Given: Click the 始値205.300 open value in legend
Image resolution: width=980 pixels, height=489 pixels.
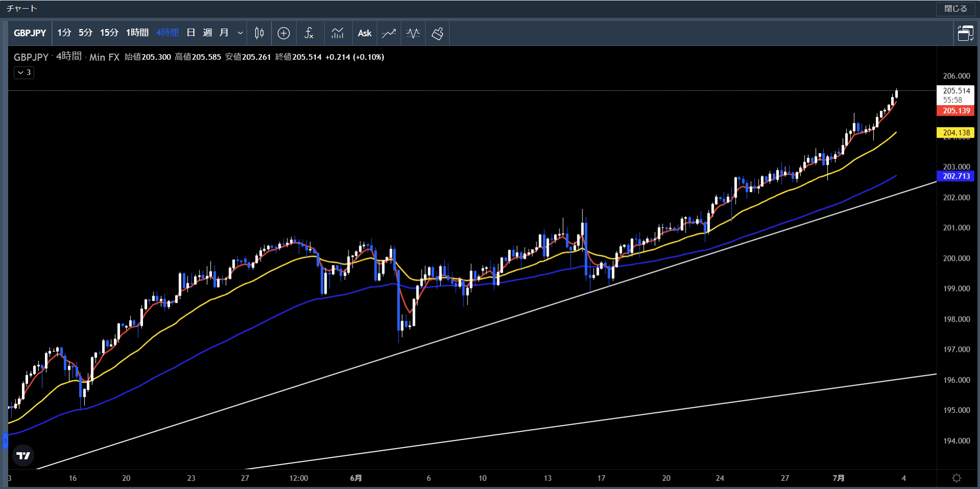Looking at the screenshot, I should (x=148, y=57).
